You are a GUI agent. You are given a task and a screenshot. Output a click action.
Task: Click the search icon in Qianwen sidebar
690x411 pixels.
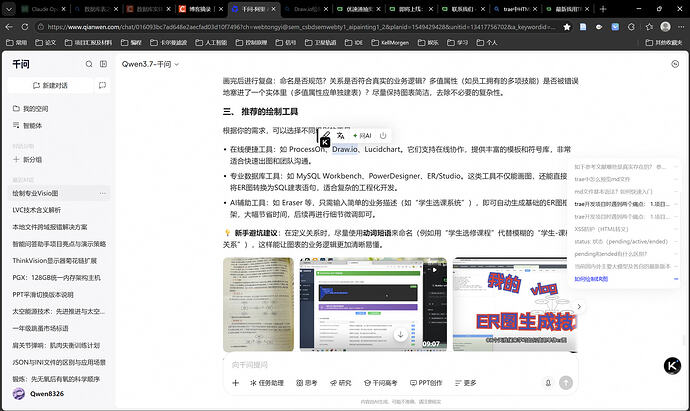[x=89, y=64]
